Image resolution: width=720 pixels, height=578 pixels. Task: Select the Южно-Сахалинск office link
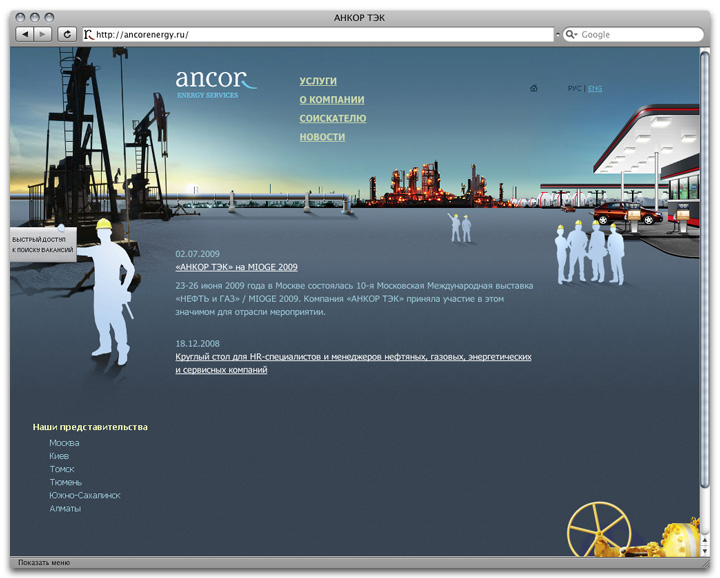click(84, 495)
